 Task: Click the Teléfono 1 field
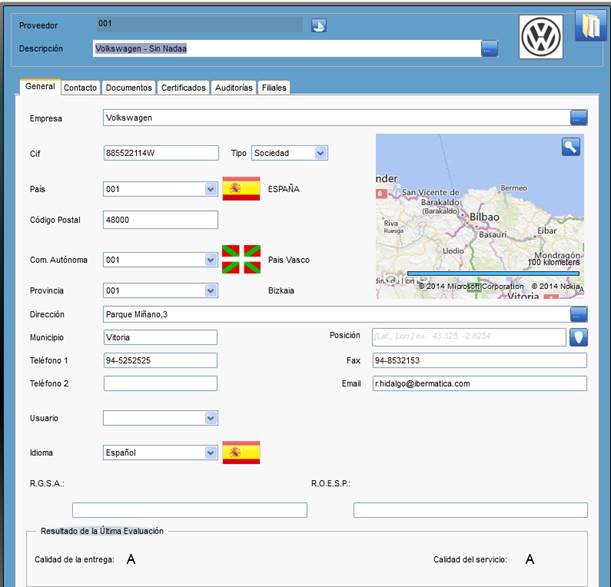click(x=161, y=360)
